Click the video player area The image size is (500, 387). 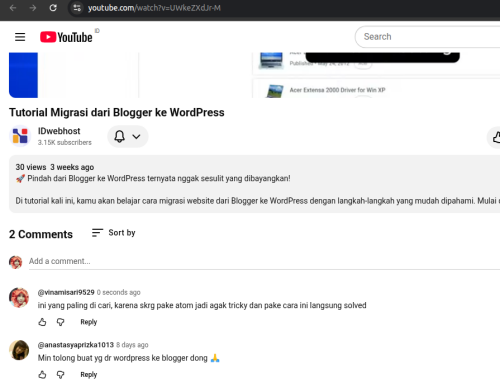tap(254, 75)
